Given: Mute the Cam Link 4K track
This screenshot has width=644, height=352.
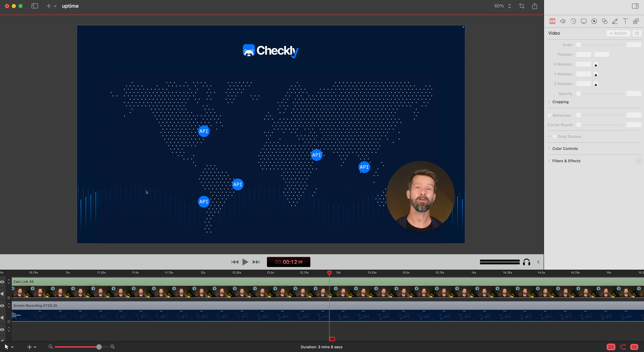Looking at the screenshot, I should (2, 294).
